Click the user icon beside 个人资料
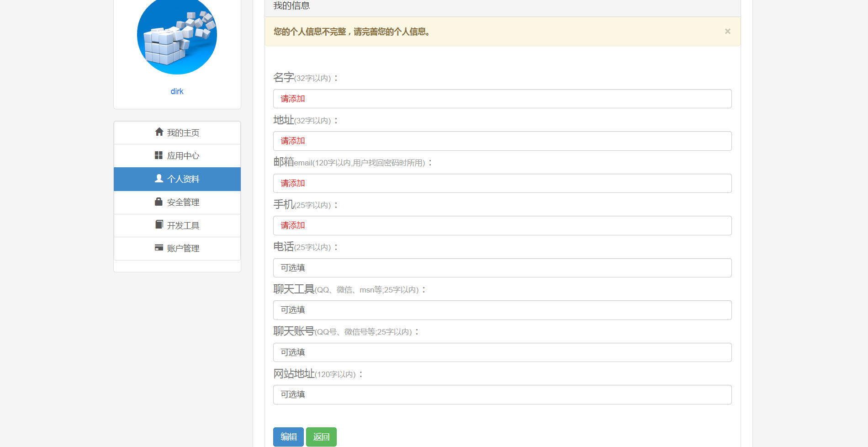 (159, 178)
